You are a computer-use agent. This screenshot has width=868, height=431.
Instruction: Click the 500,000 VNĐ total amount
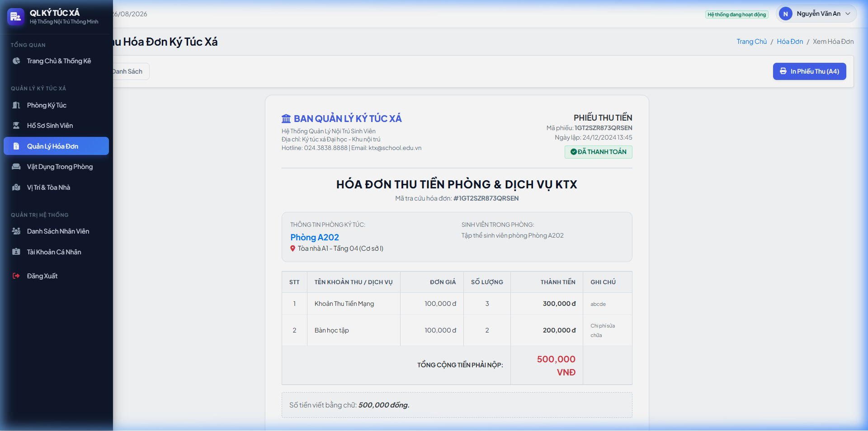(x=556, y=365)
